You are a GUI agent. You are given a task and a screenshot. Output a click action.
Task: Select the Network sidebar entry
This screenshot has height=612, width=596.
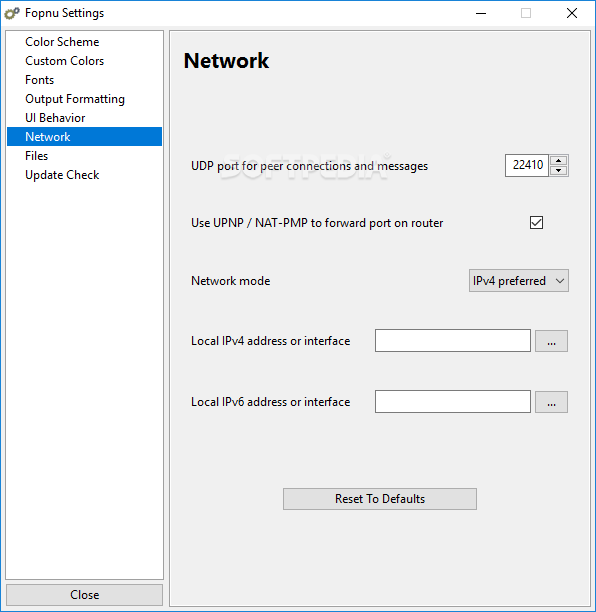[84, 137]
